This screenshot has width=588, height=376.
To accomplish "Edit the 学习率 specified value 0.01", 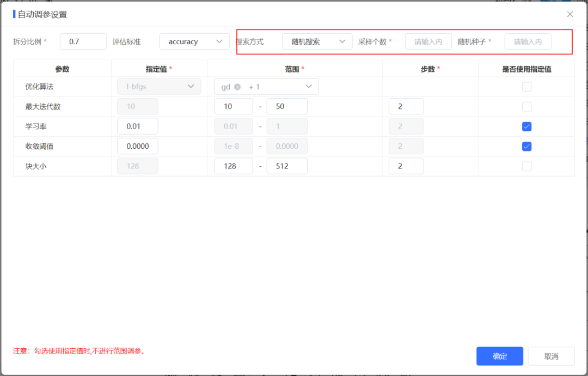I will coord(137,126).
